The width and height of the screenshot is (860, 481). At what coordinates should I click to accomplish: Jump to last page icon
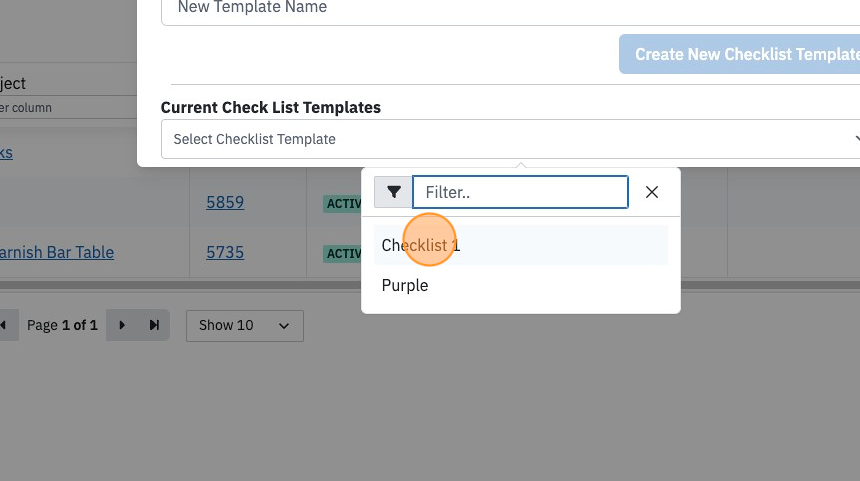coord(154,325)
